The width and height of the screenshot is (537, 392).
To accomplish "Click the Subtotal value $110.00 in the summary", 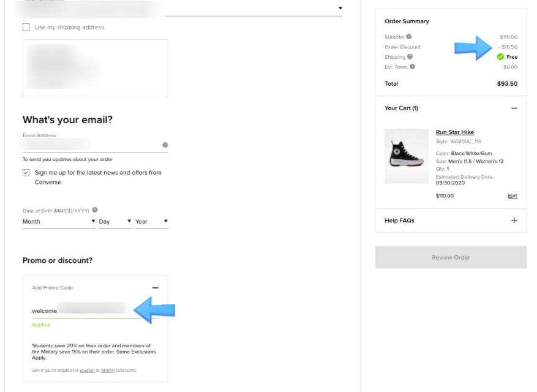I will (509, 37).
